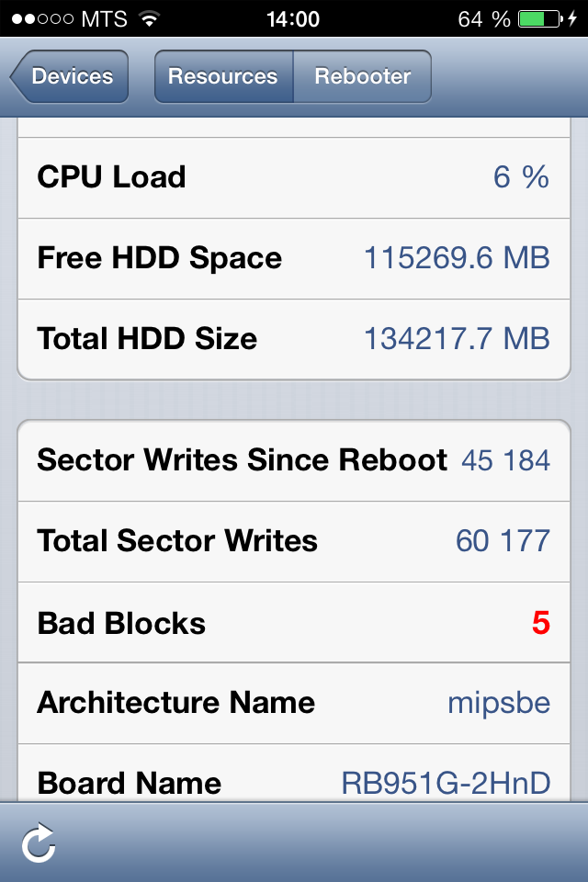Tap the battery icon in status bar
This screenshot has height=882, width=588.
(x=540, y=19)
